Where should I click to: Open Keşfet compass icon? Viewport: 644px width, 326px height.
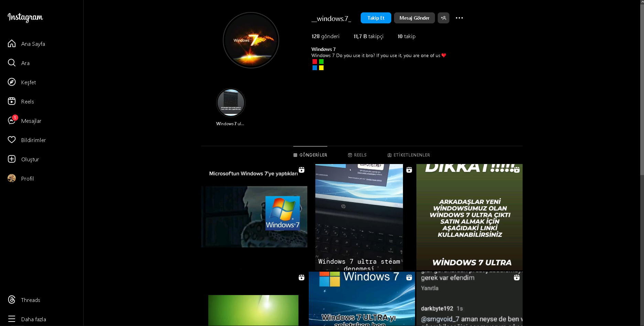(x=12, y=82)
